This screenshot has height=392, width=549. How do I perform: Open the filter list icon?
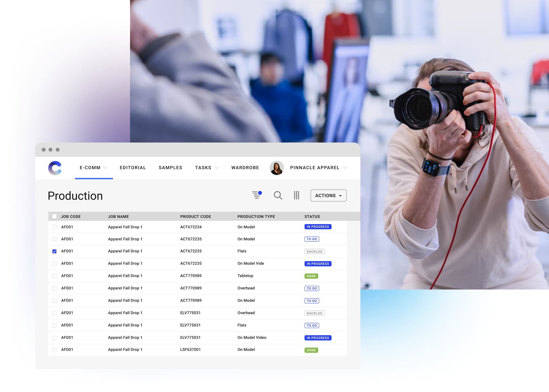point(257,195)
